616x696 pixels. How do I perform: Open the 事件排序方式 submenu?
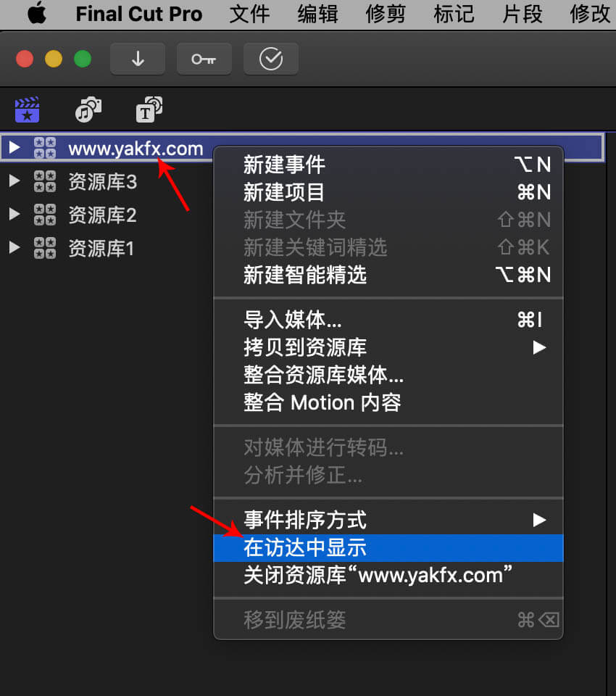(x=388, y=520)
